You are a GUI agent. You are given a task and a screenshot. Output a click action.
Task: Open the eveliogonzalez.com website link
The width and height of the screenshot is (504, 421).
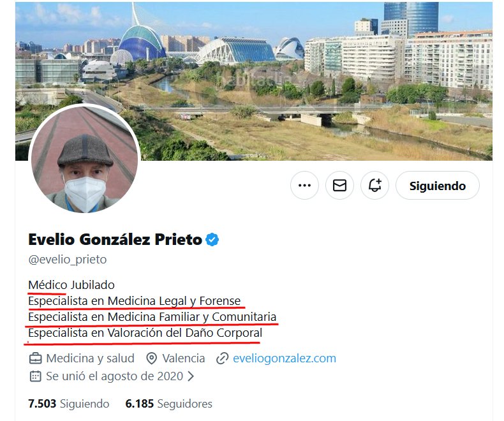tap(285, 358)
